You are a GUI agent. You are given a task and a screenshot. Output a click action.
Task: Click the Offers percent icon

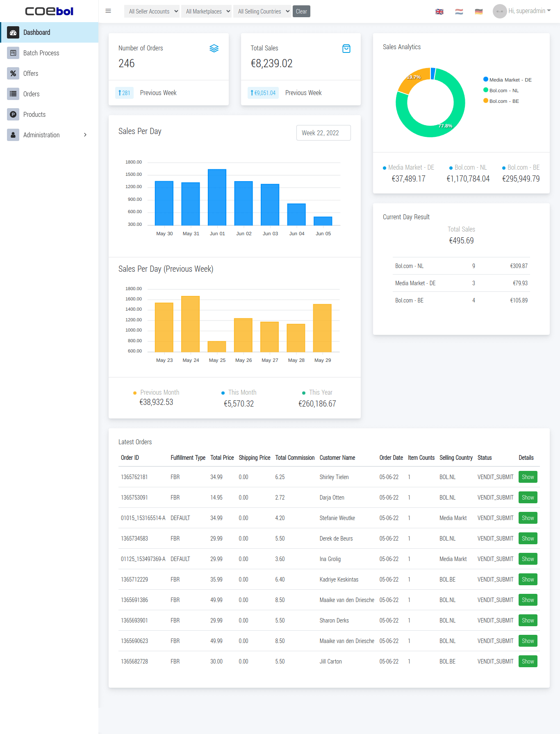tap(13, 73)
